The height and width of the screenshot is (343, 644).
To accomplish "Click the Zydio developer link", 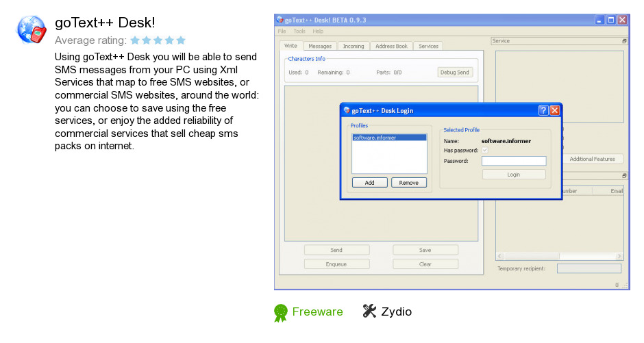I will click(x=397, y=312).
